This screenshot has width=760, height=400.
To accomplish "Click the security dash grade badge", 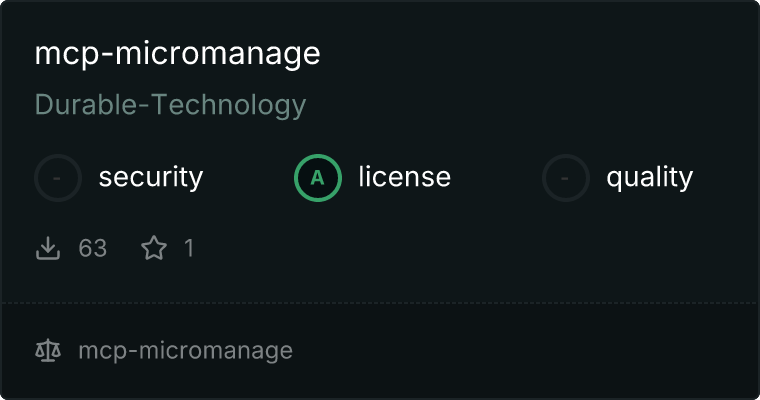I will click(58, 178).
